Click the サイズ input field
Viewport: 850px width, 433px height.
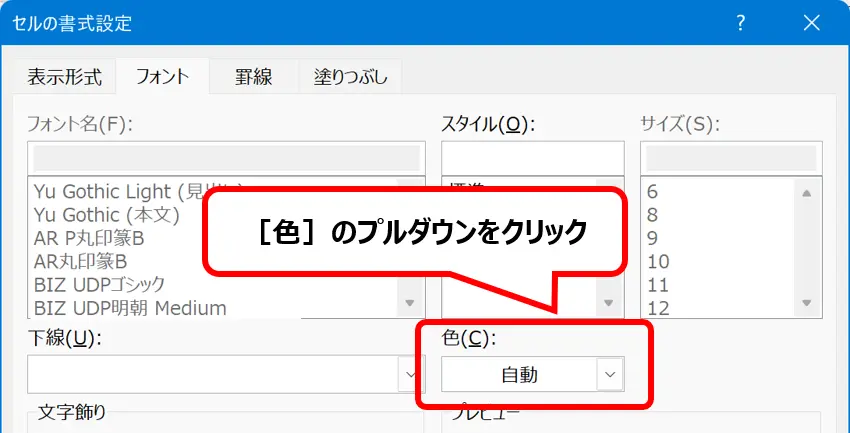click(731, 158)
